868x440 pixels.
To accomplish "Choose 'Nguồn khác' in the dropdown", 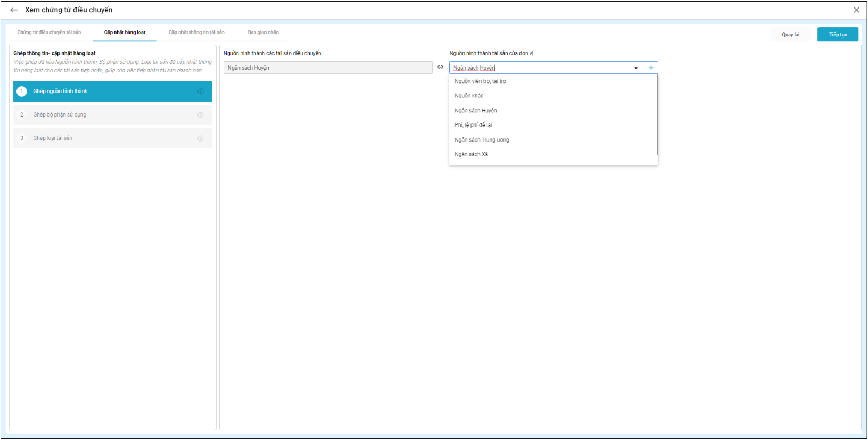I will click(469, 96).
